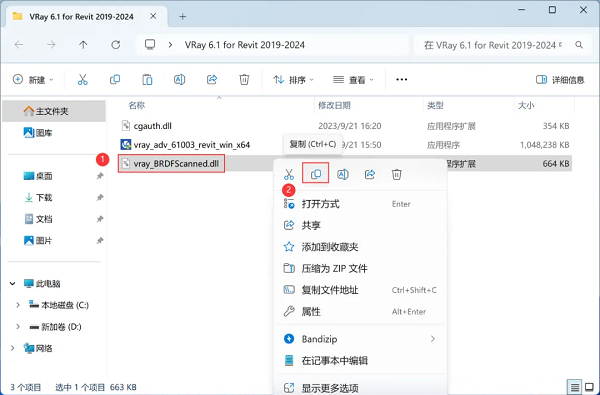Collapse the 此电脑 tree node

coord(13,284)
